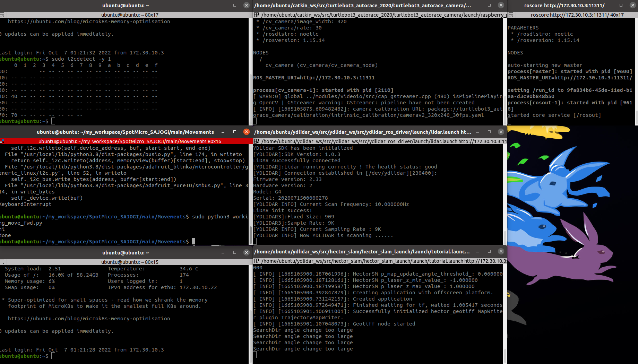Open terminal grid menu in lidar.launch pane
This screenshot has height=364, width=638.
(x=257, y=141)
